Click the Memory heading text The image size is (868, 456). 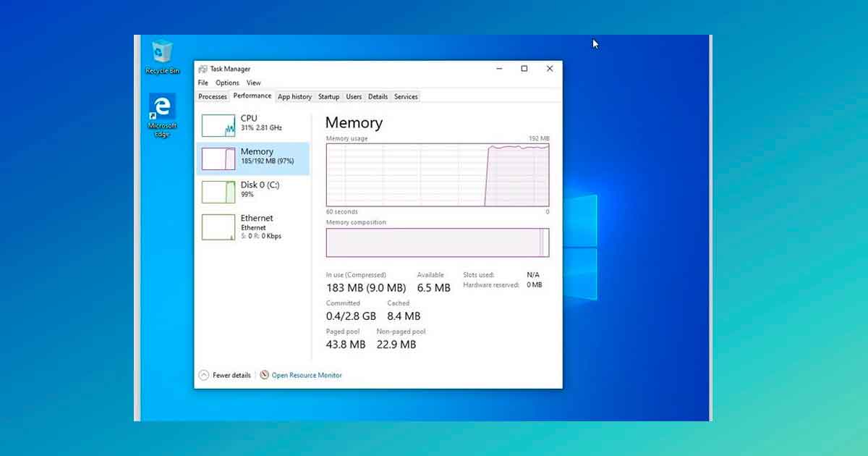pyautogui.click(x=354, y=122)
